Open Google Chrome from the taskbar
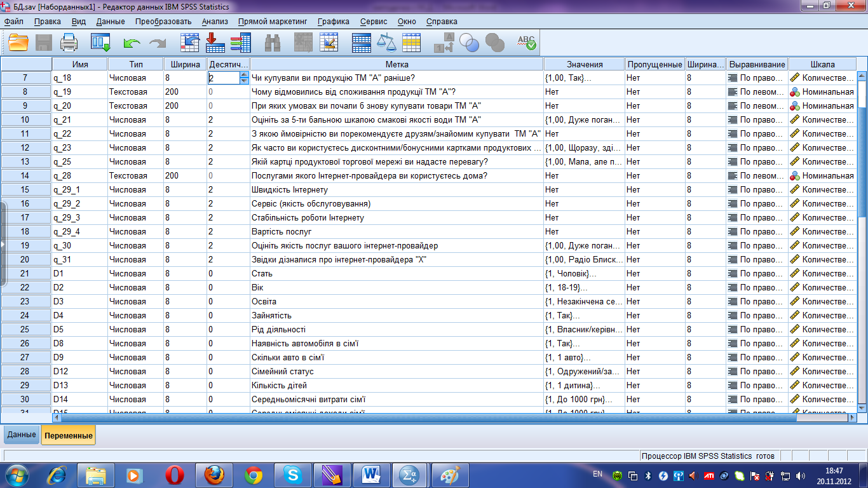 click(254, 475)
